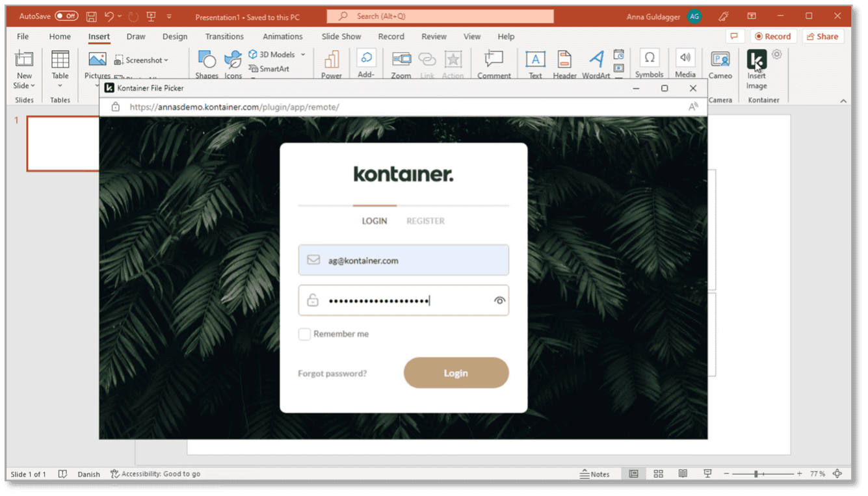This screenshot has height=496, width=868.
Task: Open the Design ribbon tab
Action: coord(174,36)
